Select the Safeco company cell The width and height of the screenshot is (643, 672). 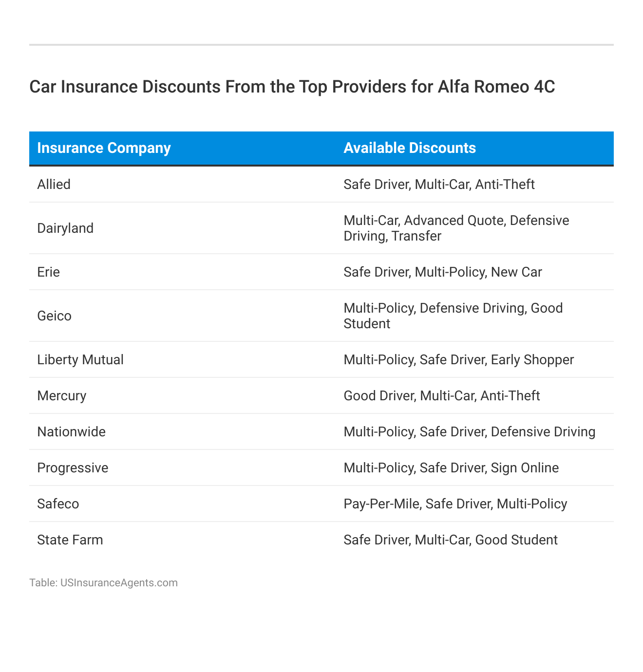tap(58, 504)
